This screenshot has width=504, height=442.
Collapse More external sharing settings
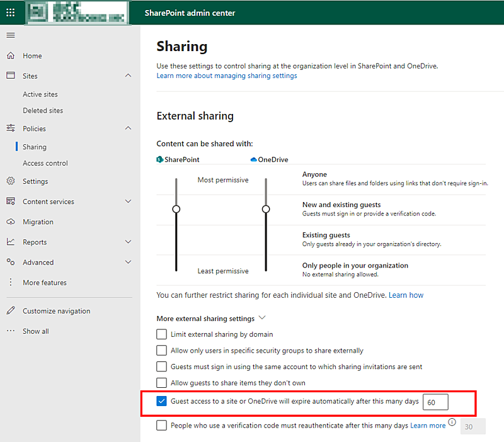point(261,319)
